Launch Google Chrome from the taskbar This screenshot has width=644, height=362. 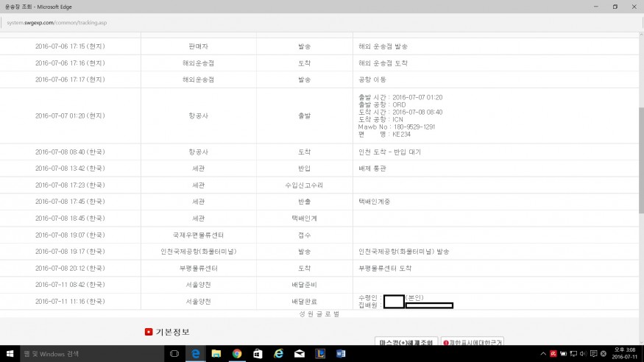237,353
